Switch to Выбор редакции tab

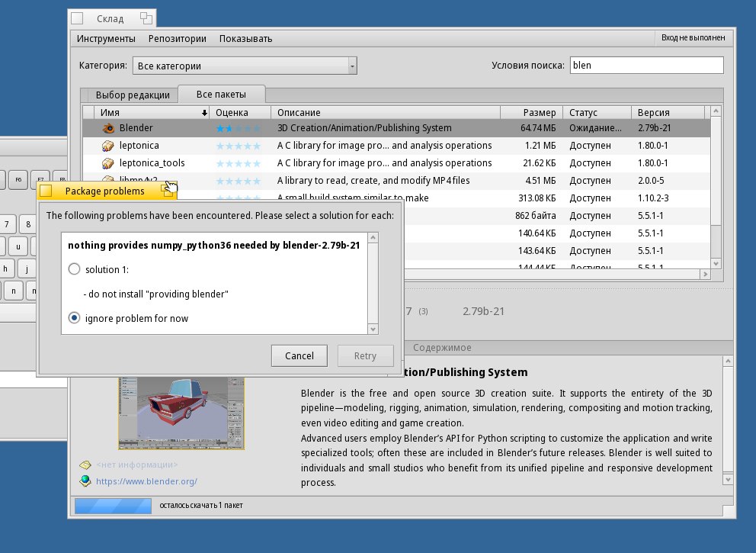pyautogui.click(x=133, y=95)
